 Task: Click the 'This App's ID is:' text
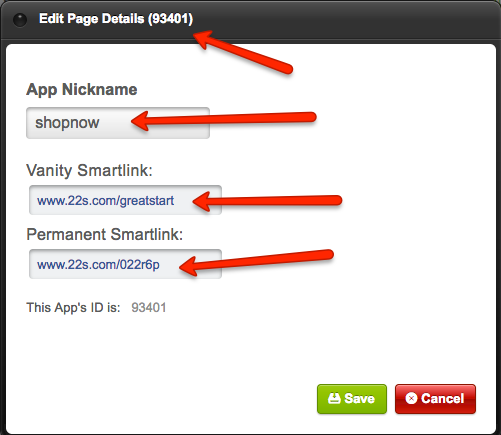pos(73,307)
